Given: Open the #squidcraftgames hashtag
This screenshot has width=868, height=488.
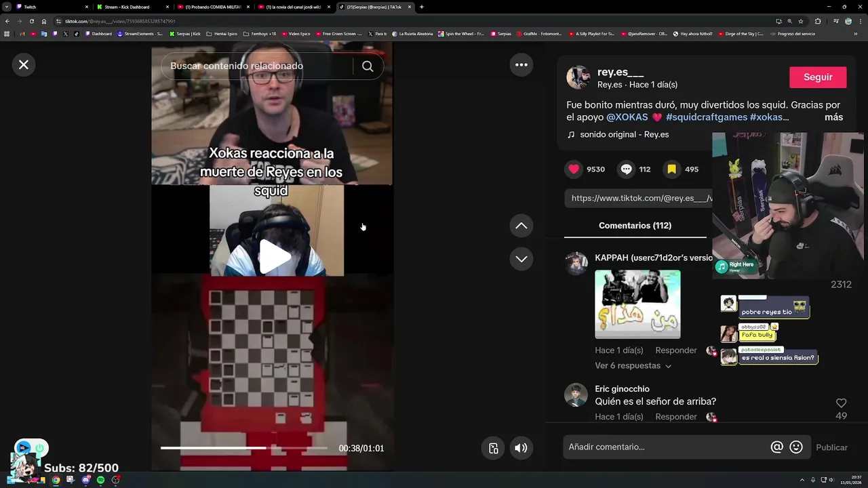Looking at the screenshot, I should [707, 117].
